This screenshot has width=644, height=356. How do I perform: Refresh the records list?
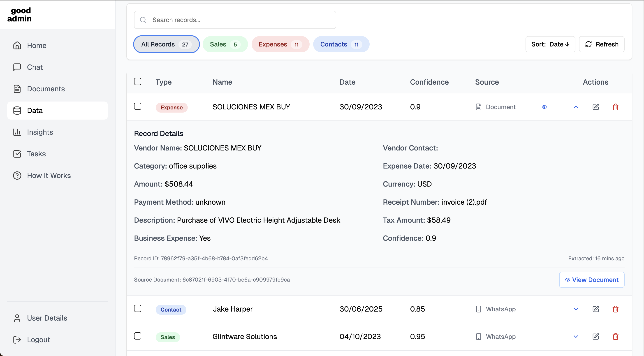pyautogui.click(x=602, y=44)
